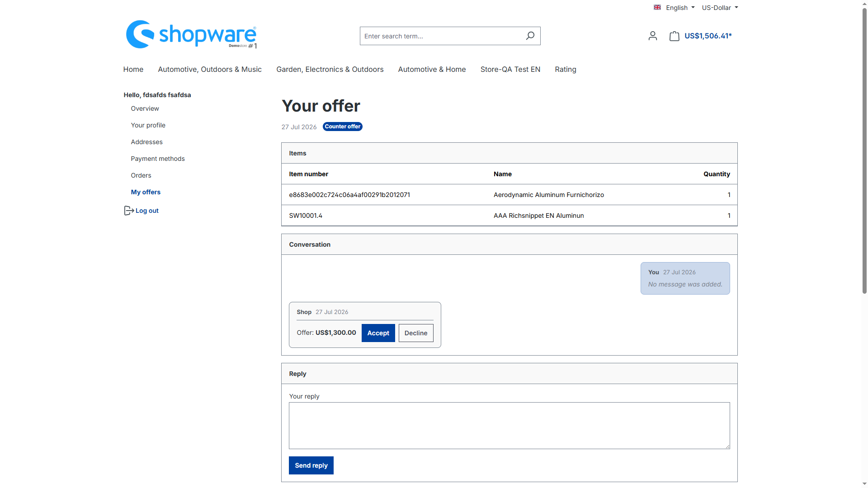Click the Send reply button
This screenshot has height=488, width=868.
click(311, 465)
